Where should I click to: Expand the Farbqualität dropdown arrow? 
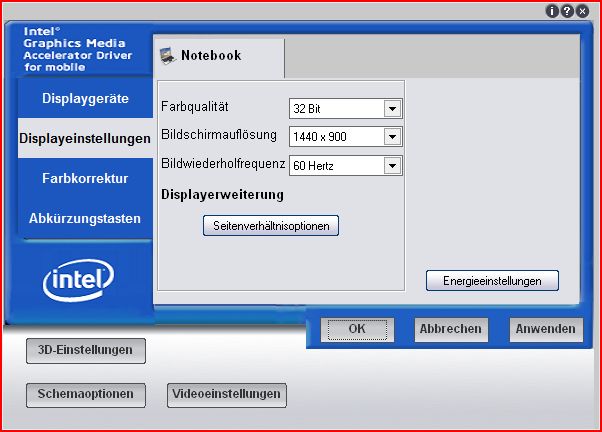(392, 109)
